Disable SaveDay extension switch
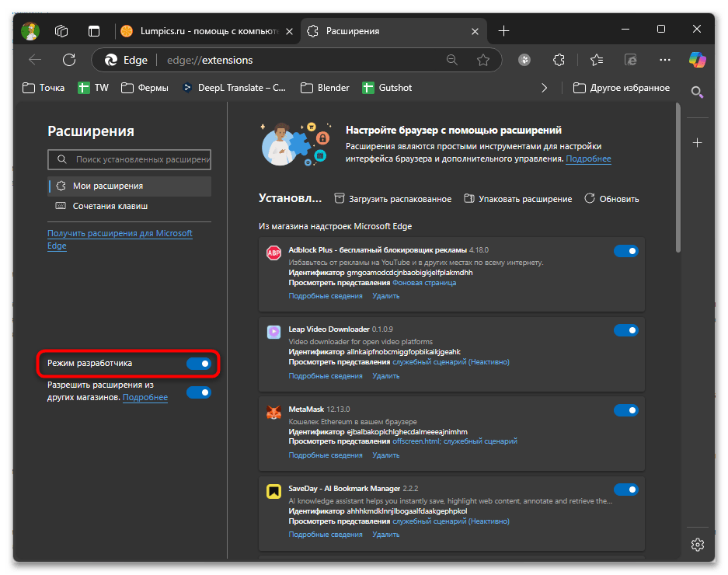This screenshot has width=728, height=575. click(626, 490)
